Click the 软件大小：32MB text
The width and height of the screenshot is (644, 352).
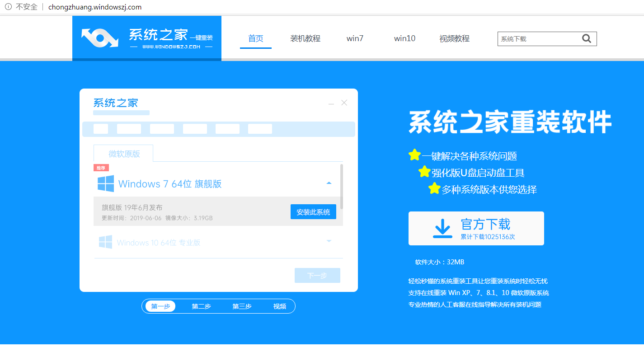click(x=440, y=262)
